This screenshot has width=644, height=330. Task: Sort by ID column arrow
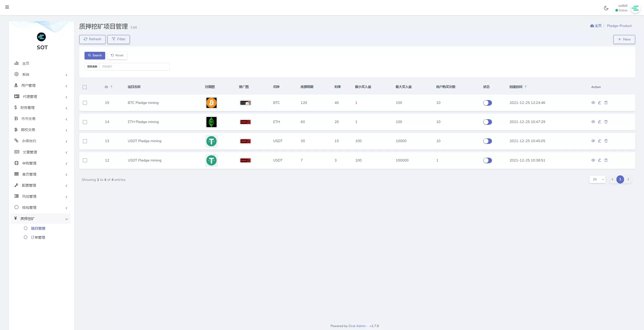(x=111, y=87)
